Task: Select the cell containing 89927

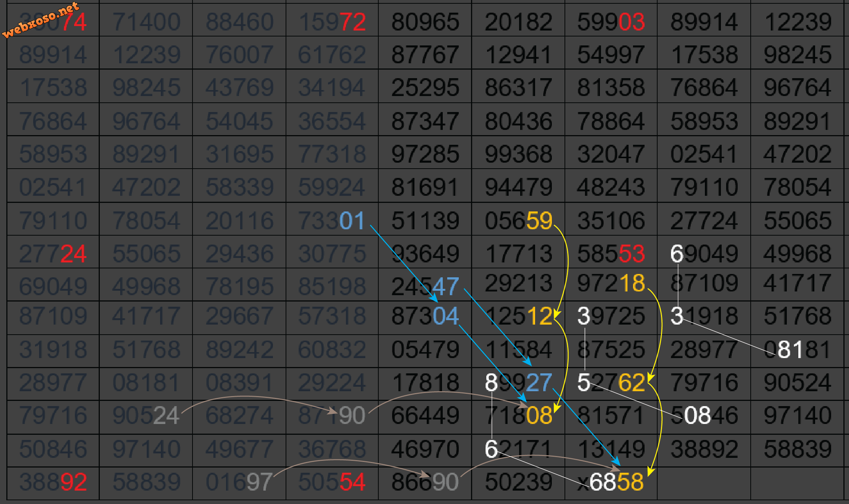Action: point(518,382)
